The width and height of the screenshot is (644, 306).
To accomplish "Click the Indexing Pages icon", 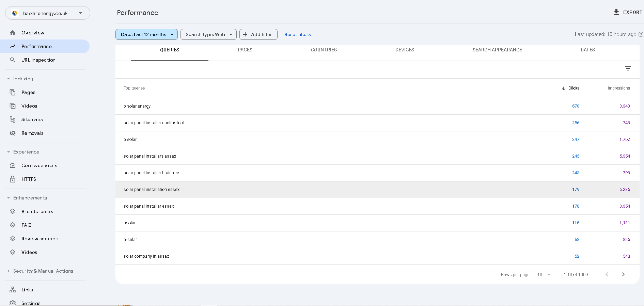I will pos(13,92).
